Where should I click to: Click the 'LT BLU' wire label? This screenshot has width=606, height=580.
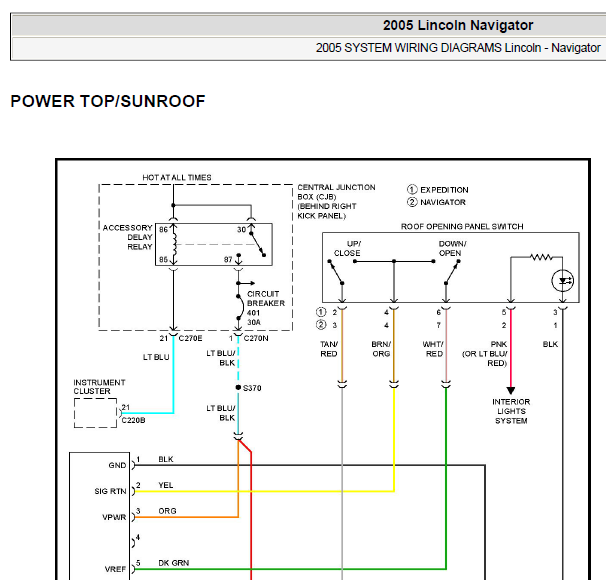tap(156, 357)
